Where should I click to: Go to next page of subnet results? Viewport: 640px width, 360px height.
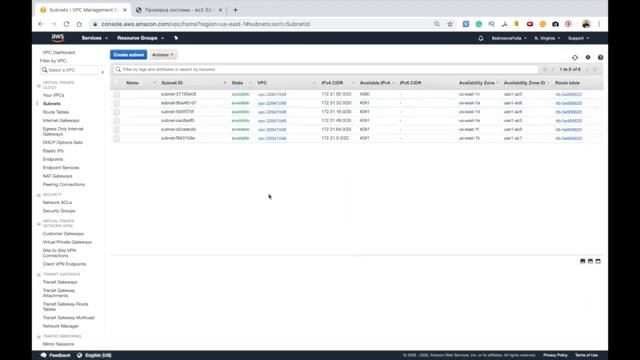(x=587, y=69)
